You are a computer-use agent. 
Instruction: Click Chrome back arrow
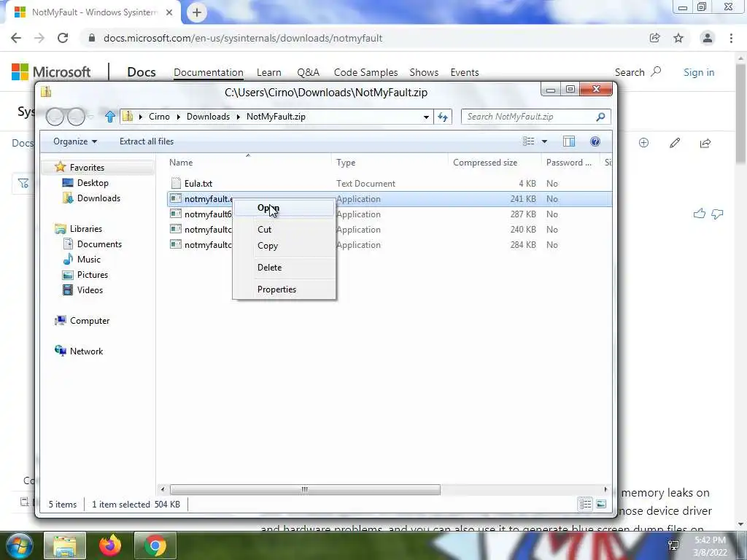click(x=16, y=38)
